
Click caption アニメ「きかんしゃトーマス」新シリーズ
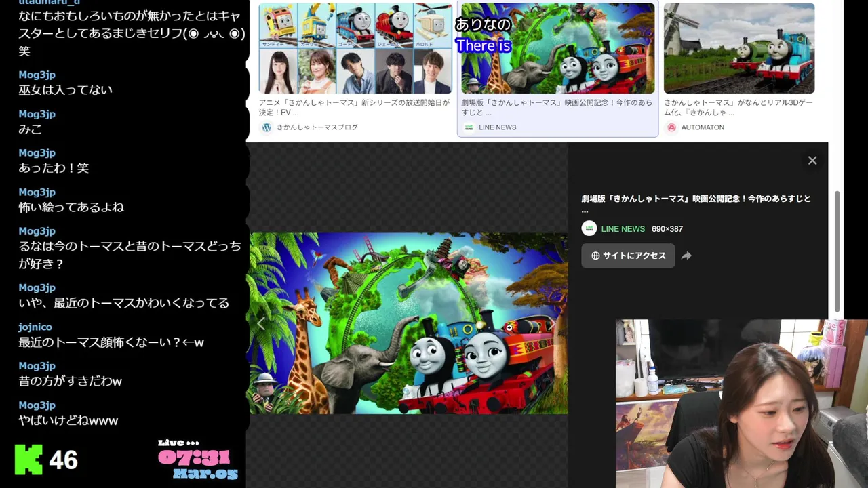354,108
